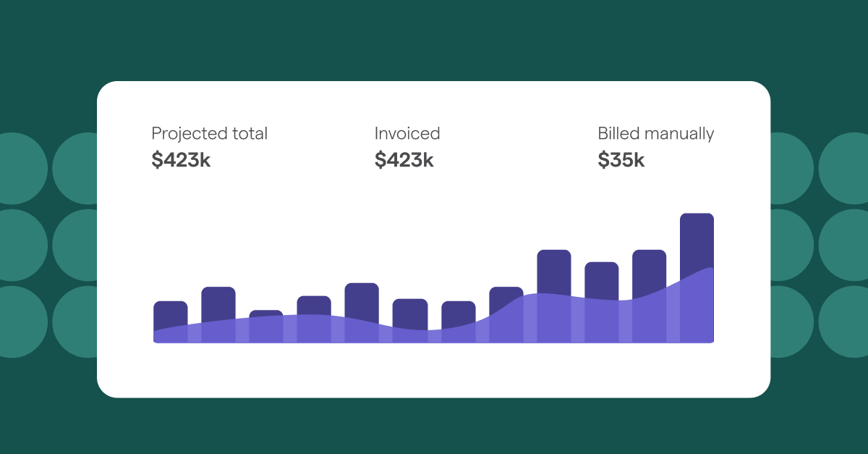Click the "Projected total" label
This screenshot has height=454, width=868.
click(x=209, y=134)
